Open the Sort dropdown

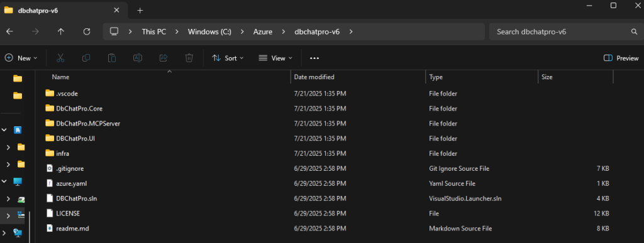pyautogui.click(x=228, y=58)
